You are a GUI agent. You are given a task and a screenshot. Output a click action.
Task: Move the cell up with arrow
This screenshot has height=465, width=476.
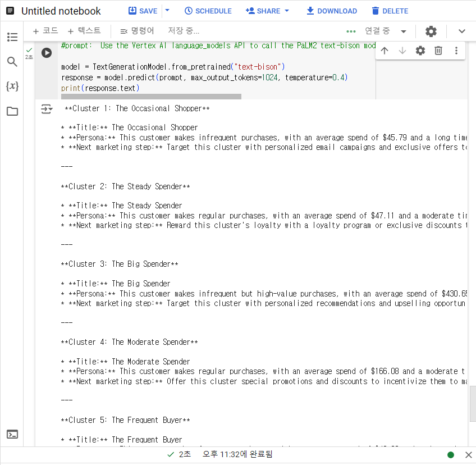pos(385,51)
